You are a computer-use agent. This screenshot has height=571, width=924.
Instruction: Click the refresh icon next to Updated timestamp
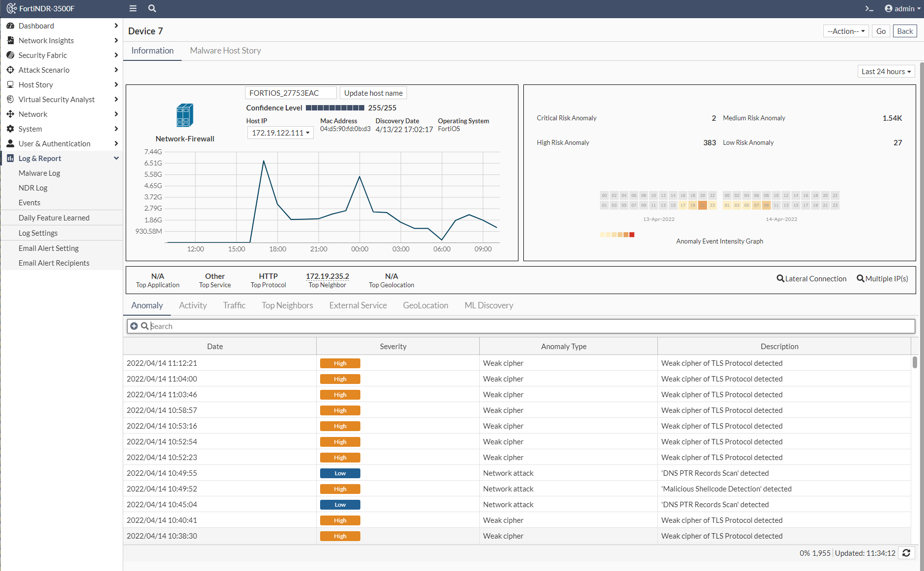(x=906, y=553)
